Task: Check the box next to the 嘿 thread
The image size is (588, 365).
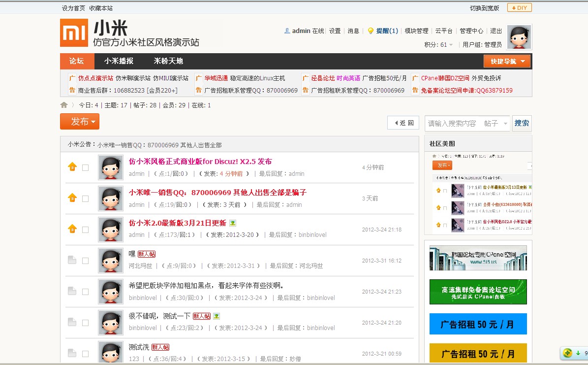Action: [x=86, y=261]
